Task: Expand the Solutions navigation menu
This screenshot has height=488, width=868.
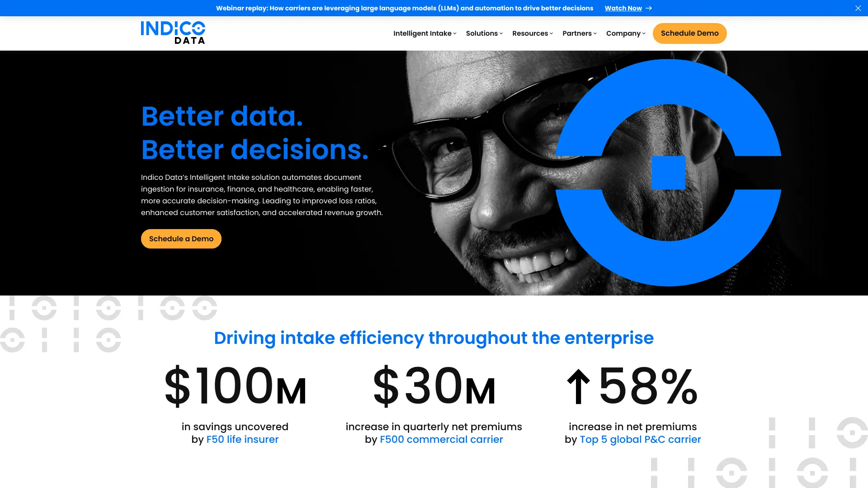Action: 484,33
